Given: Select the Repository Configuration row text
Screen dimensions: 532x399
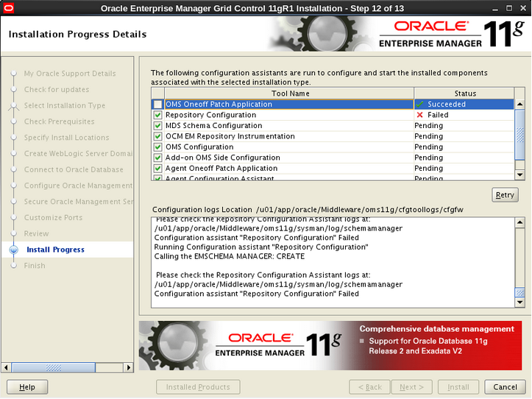Looking at the screenshot, I should tap(210, 115).
